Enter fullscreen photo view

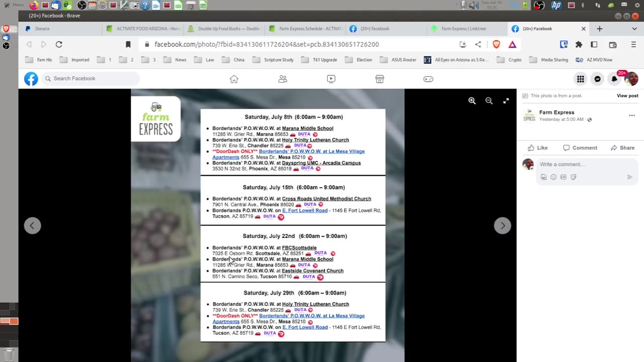(506, 101)
